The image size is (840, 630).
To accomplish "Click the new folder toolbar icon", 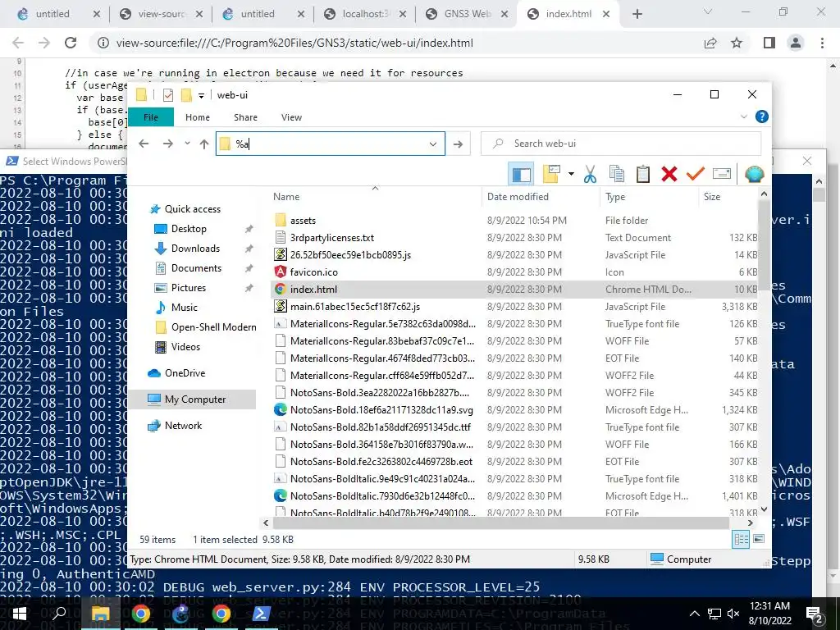I will (x=551, y=174).
